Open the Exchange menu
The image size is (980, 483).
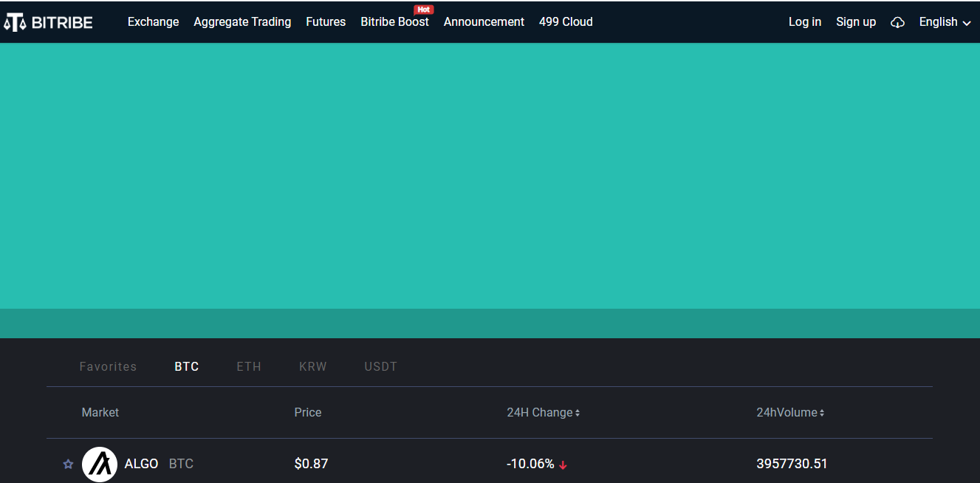[x=153, y=22]
